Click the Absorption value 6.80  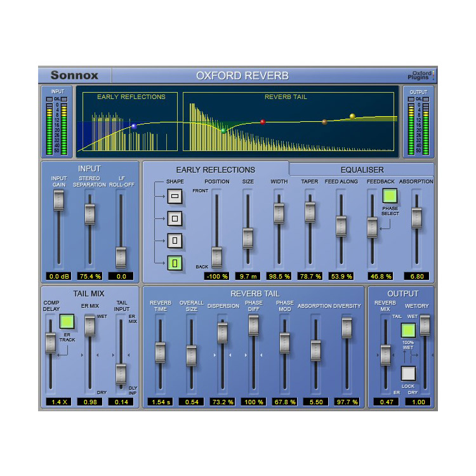[x=416, y=276]
